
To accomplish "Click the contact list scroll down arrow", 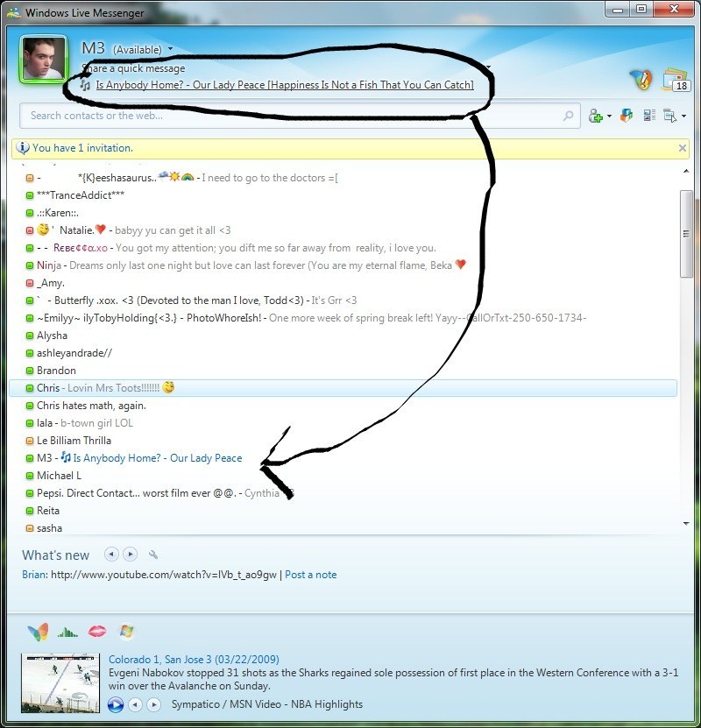I will coord(686,523).
